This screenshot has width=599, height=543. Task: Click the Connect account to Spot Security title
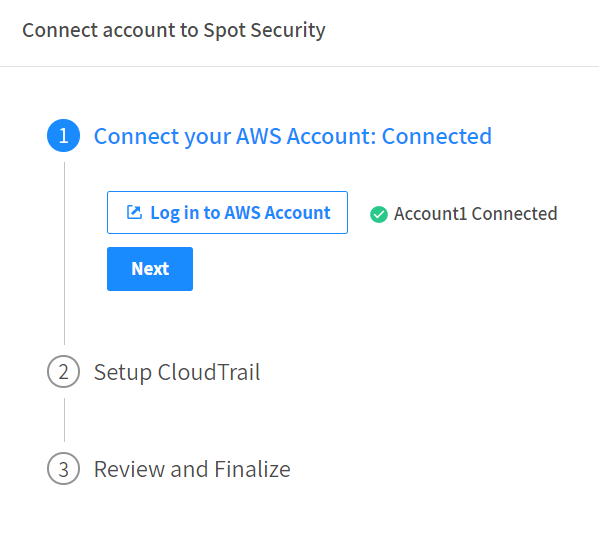click(x=174, y=30)
